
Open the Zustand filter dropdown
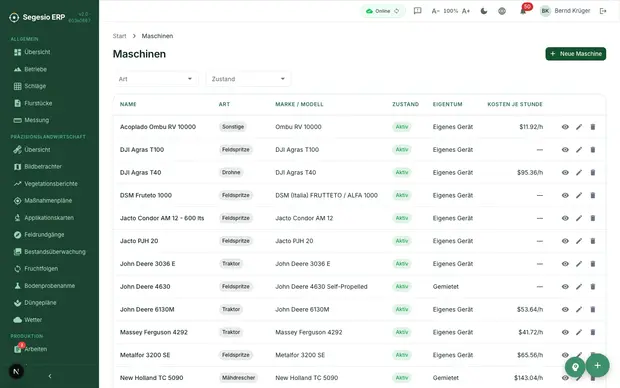(248, 79)
